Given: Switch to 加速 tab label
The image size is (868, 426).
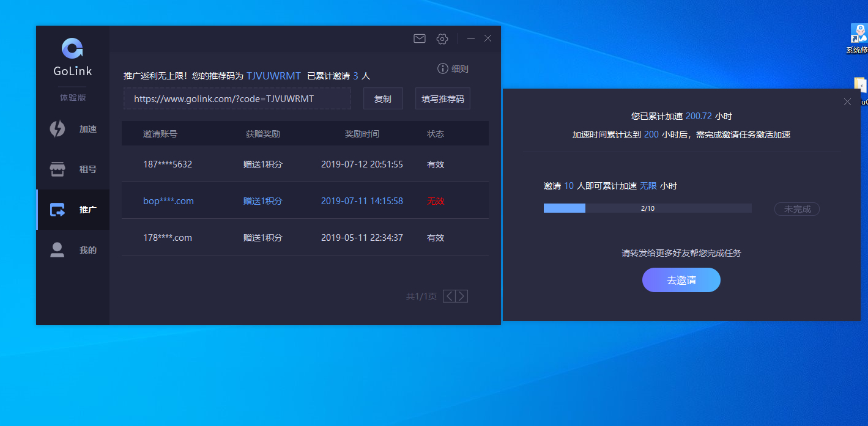Looking at the screenshot, I should click(x=88, y=129).
